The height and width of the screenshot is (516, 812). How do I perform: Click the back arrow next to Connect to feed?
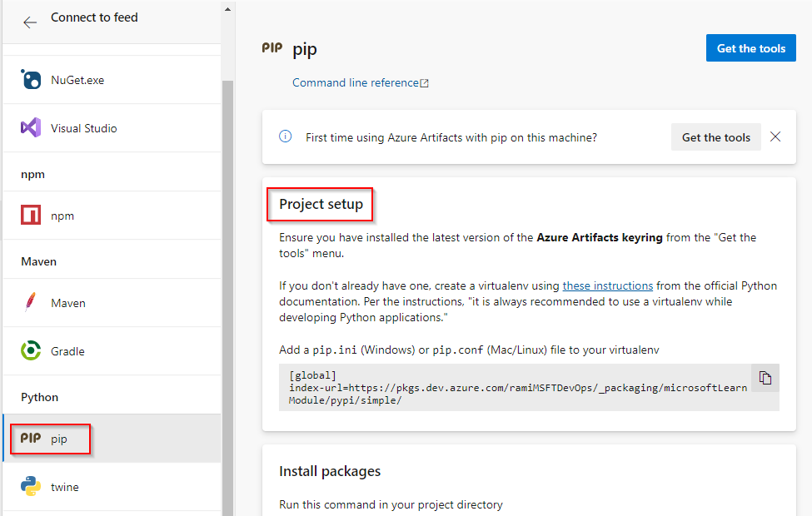[30, 22]
